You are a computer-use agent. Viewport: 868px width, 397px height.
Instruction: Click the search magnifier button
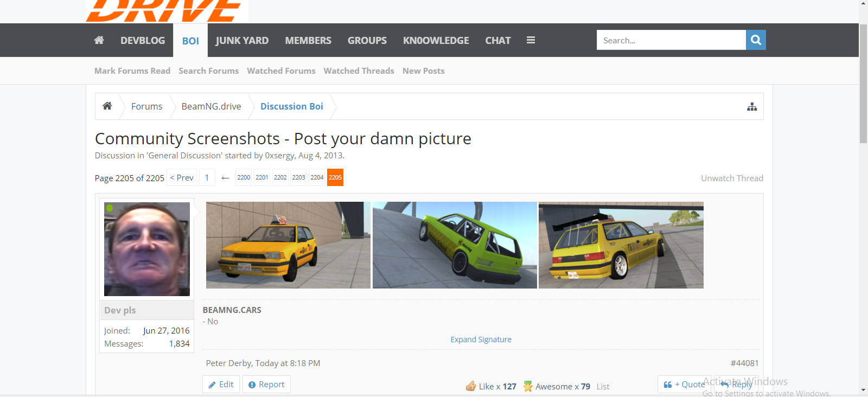756,40
